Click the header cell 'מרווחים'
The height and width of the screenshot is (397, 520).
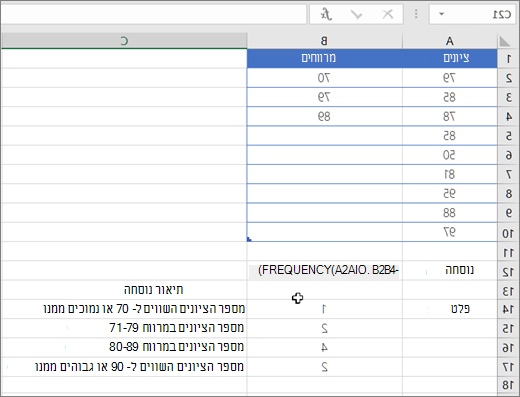324,58
